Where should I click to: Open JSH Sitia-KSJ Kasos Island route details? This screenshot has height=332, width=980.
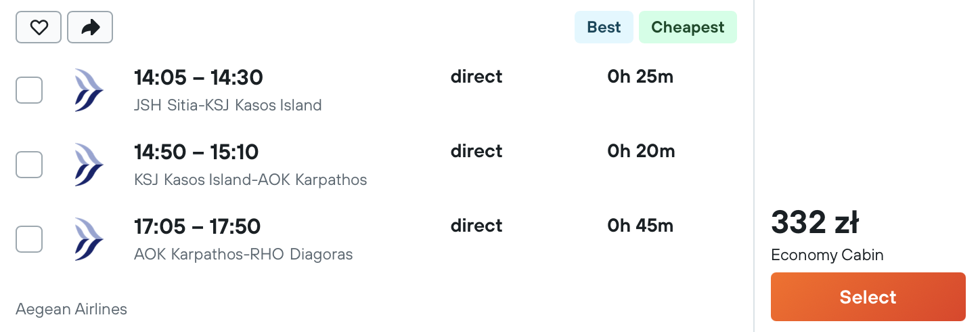228,105
